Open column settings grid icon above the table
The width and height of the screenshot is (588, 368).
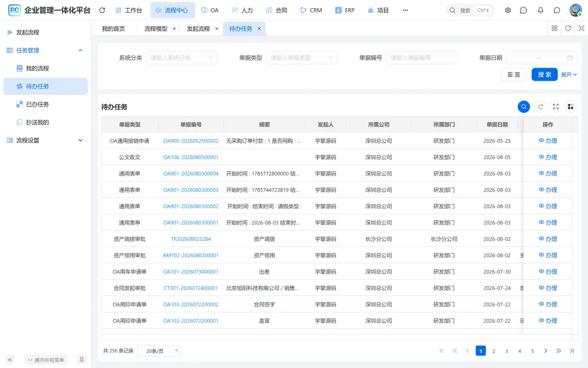pyautogui.click(x=571, y=107)
